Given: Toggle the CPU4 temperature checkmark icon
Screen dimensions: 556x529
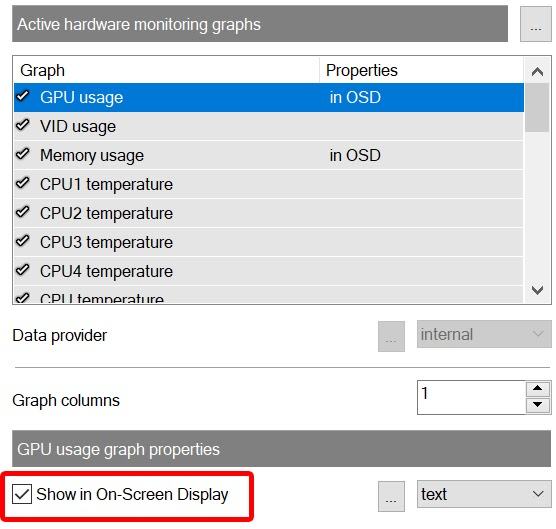Looking at the screenshot, I should 23,271.
